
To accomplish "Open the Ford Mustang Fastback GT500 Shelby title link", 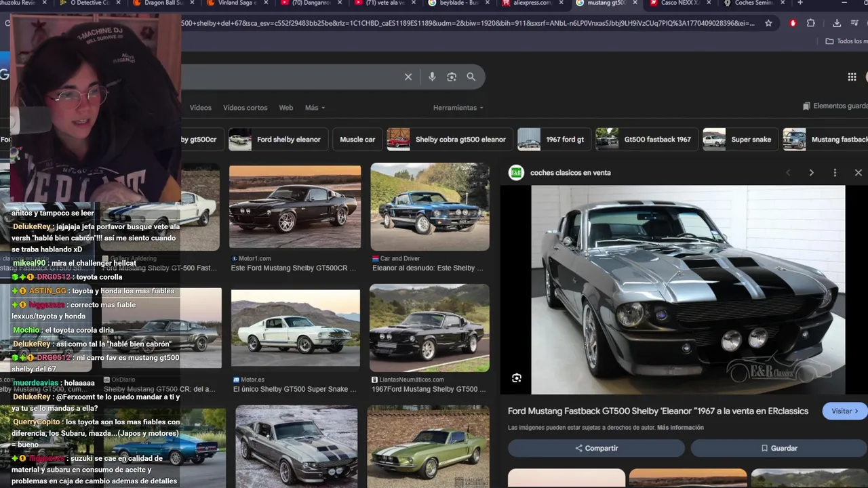I will [x=658, y=411].
